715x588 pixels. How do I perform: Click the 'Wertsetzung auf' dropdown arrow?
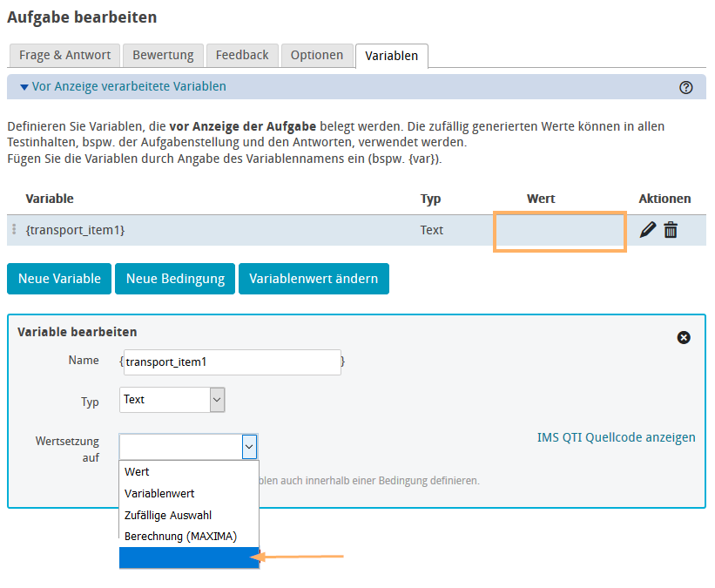249,447
